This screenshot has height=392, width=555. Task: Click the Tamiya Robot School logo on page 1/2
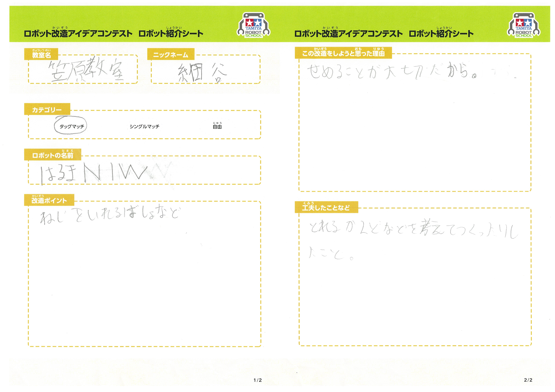click(254, 25)
